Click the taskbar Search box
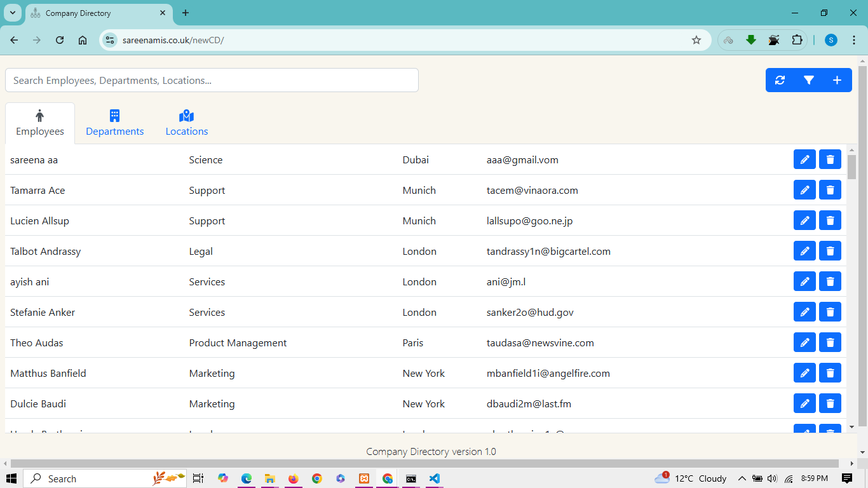Viewport: 868px width, 488px height. click(105, 478)
